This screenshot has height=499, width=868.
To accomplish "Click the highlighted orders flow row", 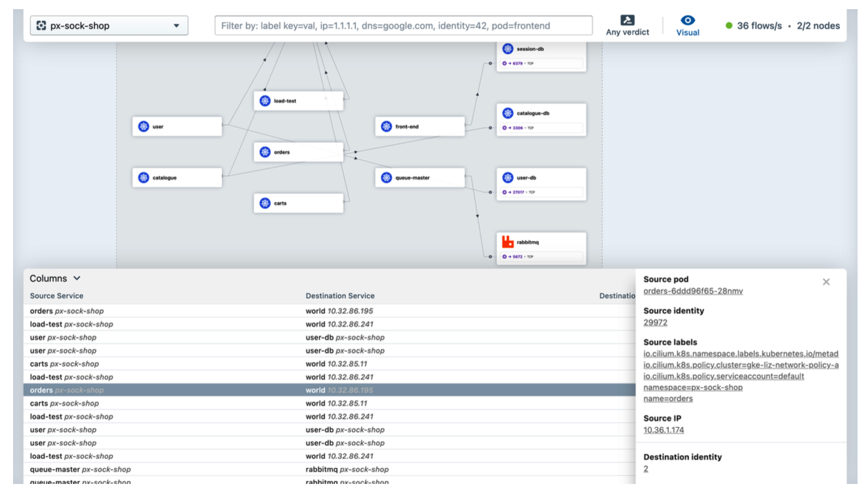I will tap(330, 390).
